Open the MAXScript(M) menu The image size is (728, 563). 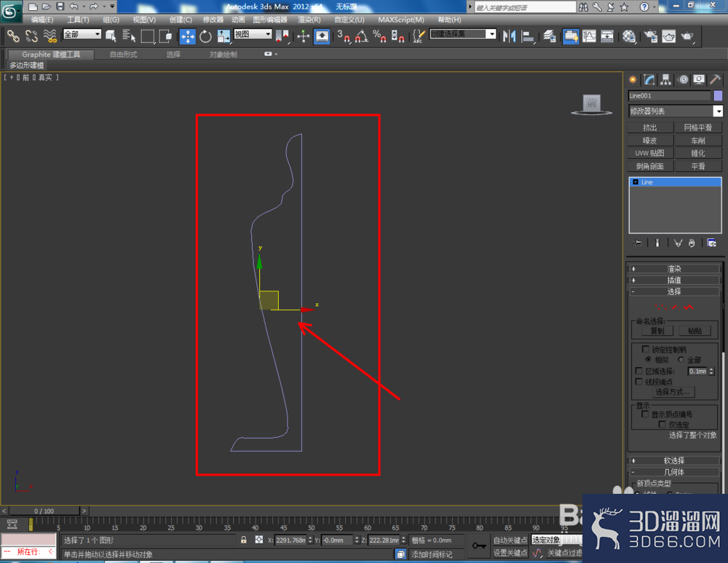click(x=401, y=20)
